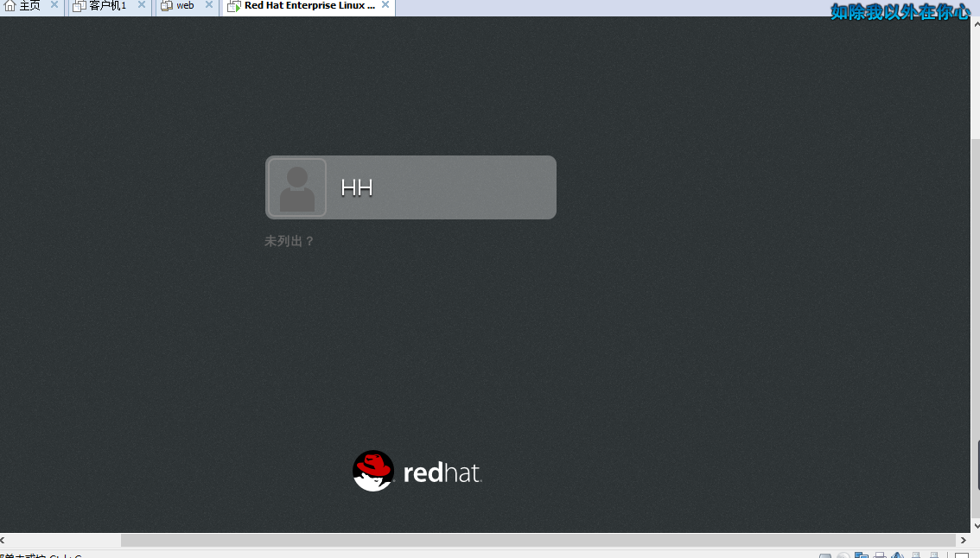
Task: Close the 主页 tab
Action: coord(54,5)
